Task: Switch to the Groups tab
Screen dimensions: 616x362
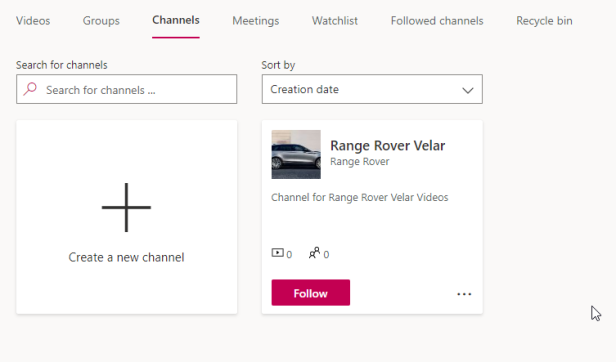Action: (x=101, y=21)
